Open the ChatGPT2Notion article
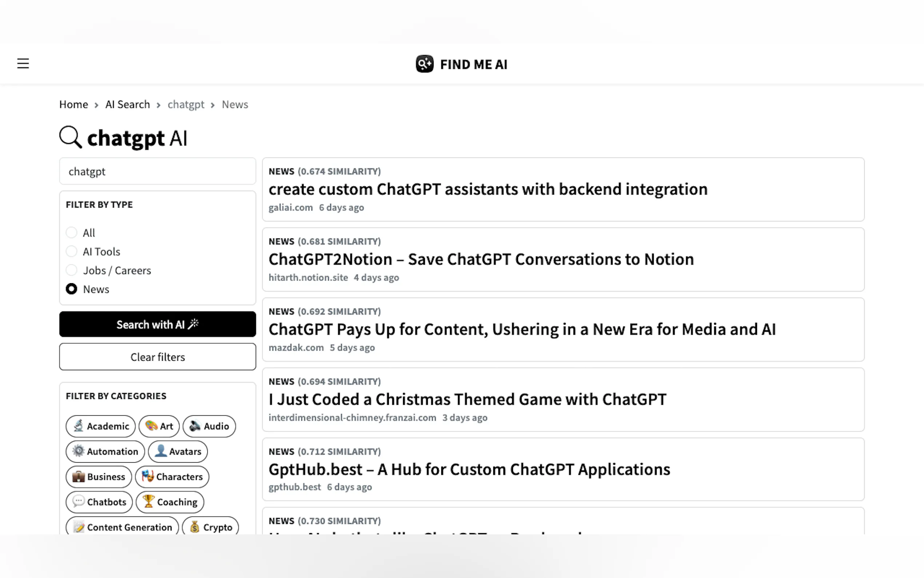Screen dimensions: 924x578 [481, 259]
